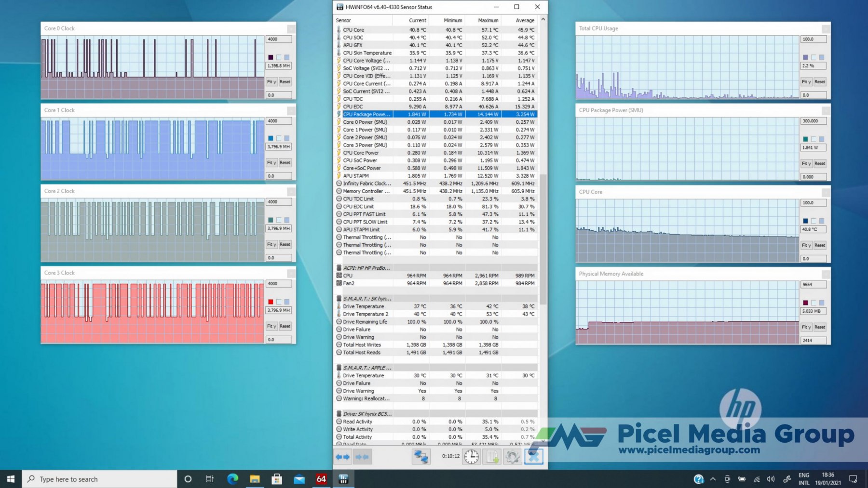Image resolution: width=868 pixels, height=488 pixels.
Task: Open Microsoft Edge from the taskbar
Action: (x=232, y=479)
